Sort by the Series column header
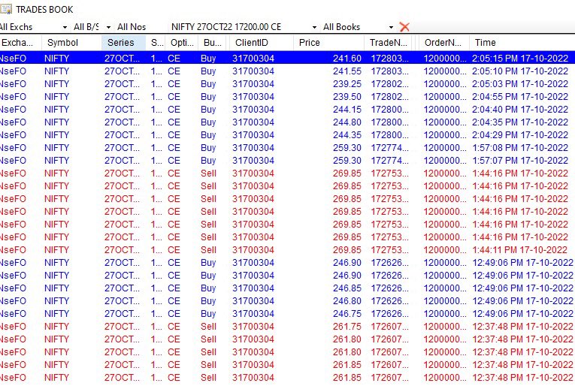 pyautogui.click(x=123, y=43)
